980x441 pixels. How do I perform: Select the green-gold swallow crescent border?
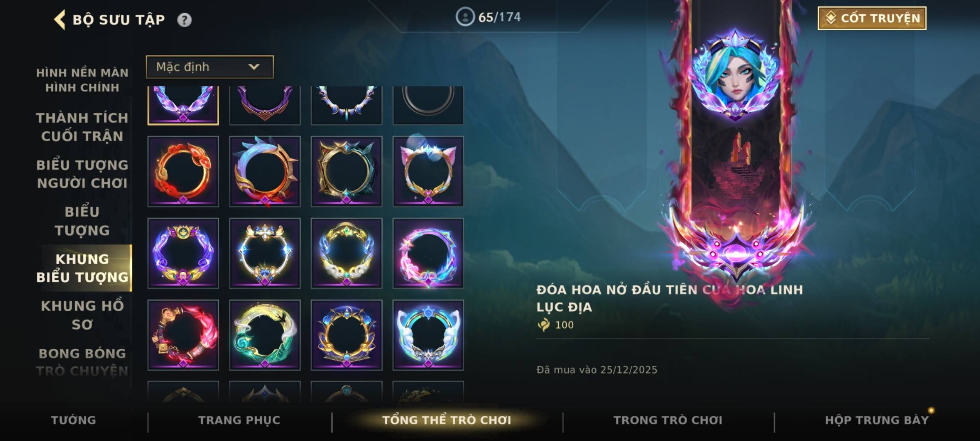click(x=265, y=335)
